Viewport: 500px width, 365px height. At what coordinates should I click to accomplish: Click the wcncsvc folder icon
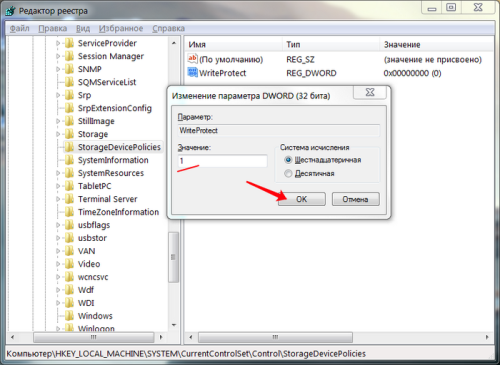point(69,277)
